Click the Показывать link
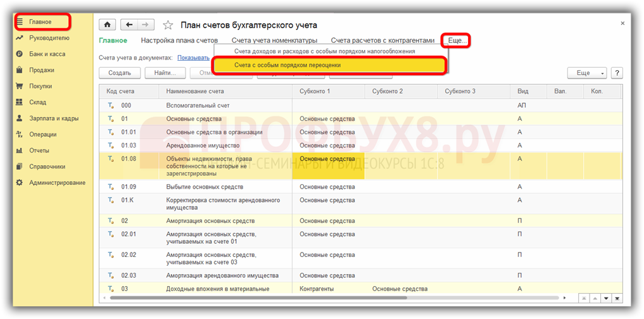 [x=193, y=58]
